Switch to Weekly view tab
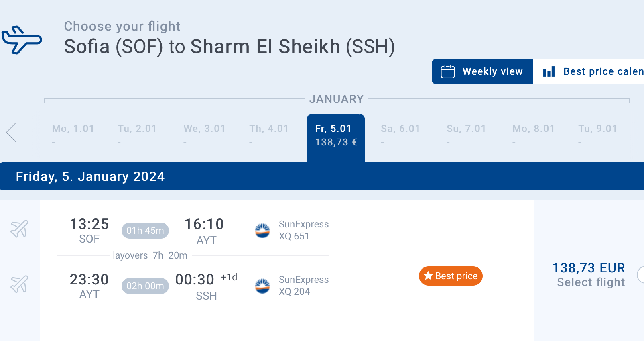This screenshot has width=644, height=341. (482, 71)
